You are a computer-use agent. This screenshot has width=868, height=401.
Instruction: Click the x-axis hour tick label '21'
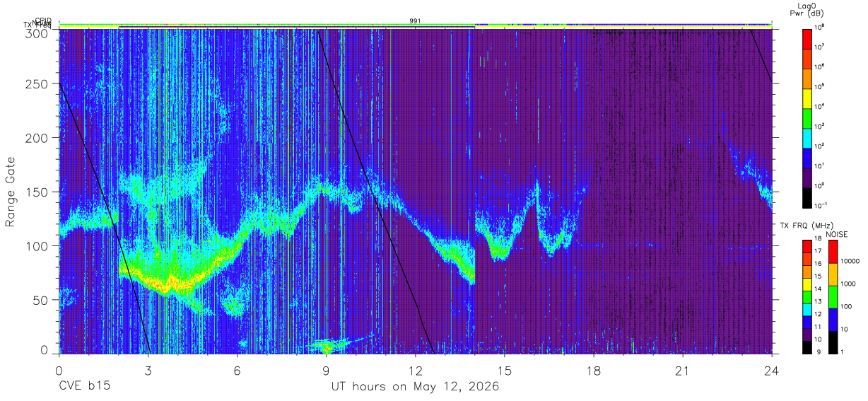click(x=683, y=371)
